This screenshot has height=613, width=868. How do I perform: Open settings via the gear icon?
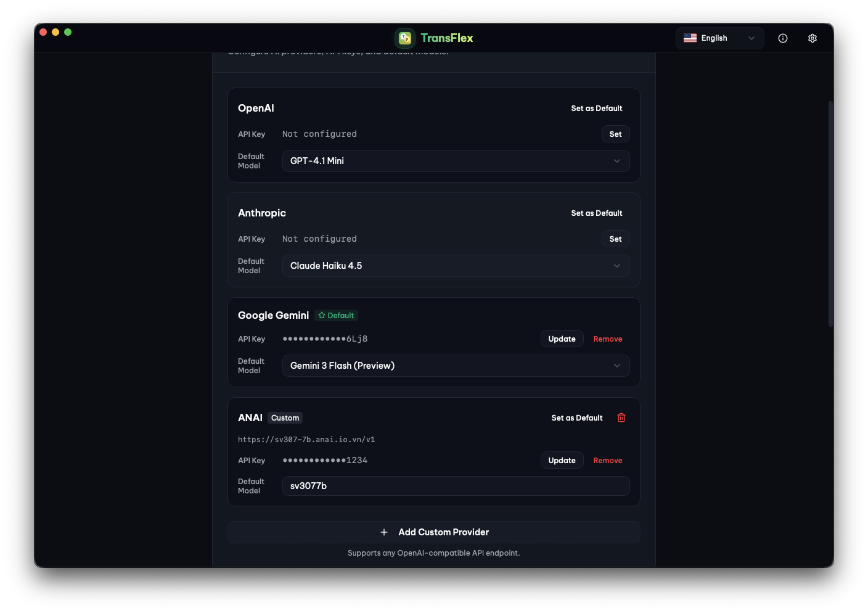coord(813,38)
